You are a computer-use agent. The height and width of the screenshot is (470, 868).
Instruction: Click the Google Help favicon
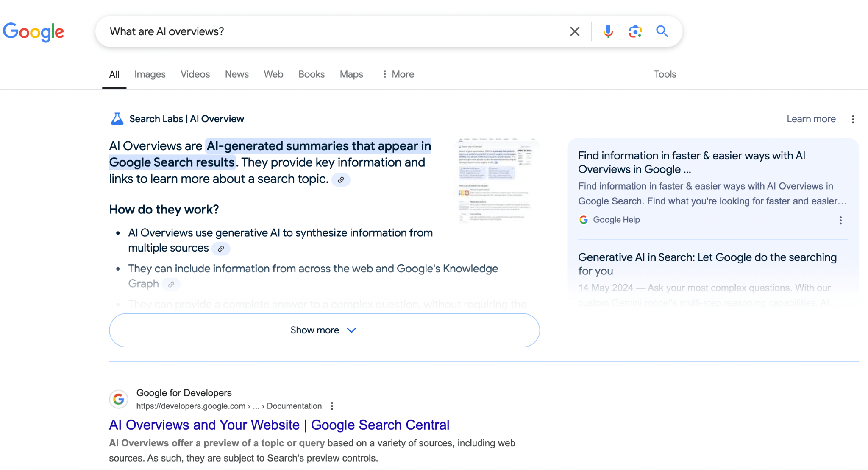pyautogui.click(x=583, y=220)
